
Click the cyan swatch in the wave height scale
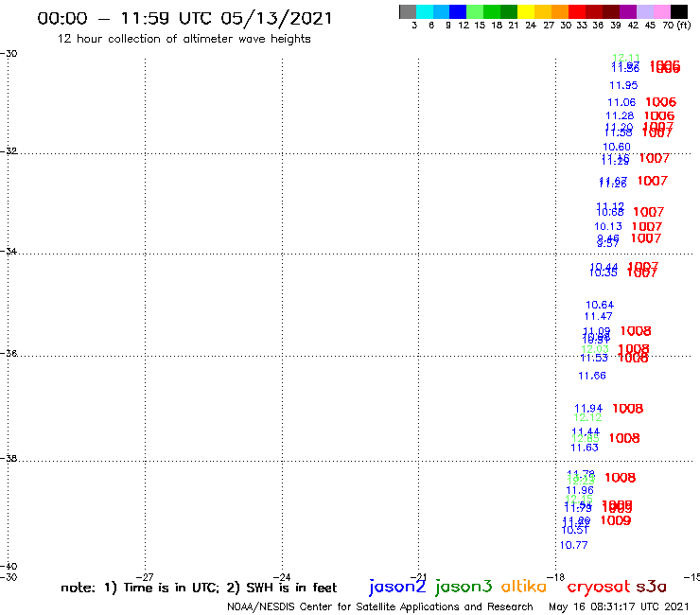pos(425,11)
